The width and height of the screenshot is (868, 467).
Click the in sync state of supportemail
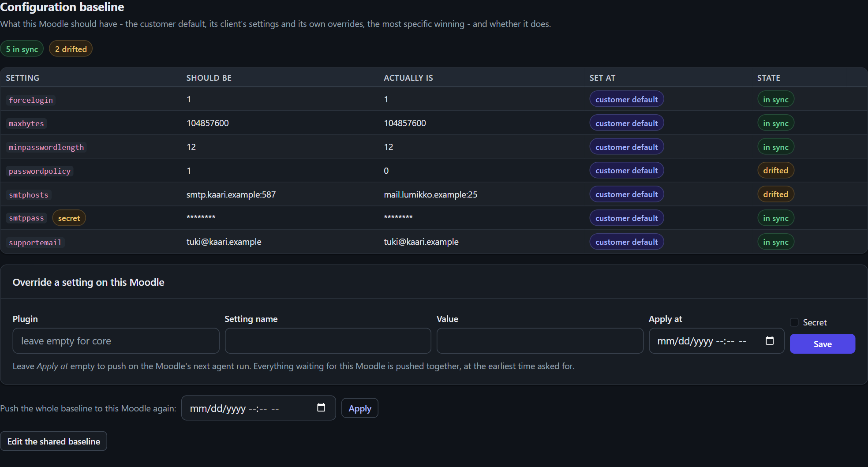[x=776, y=242]
